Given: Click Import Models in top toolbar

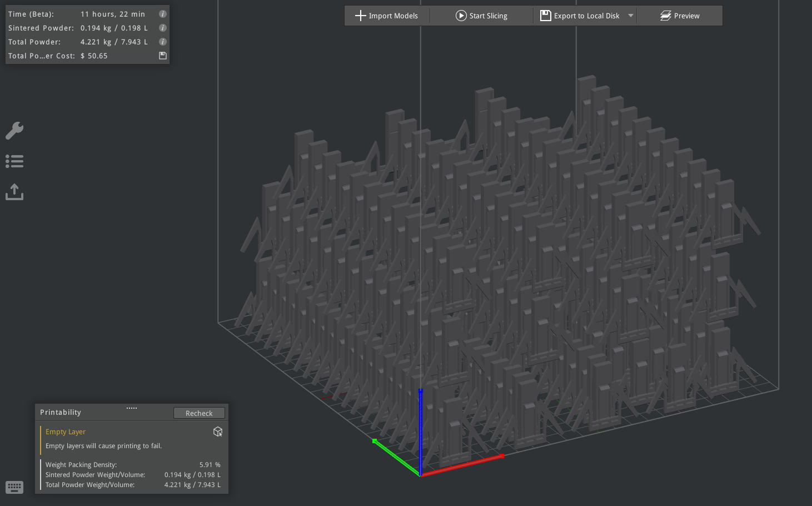Looking at the screenshot, I should [387, 16].
